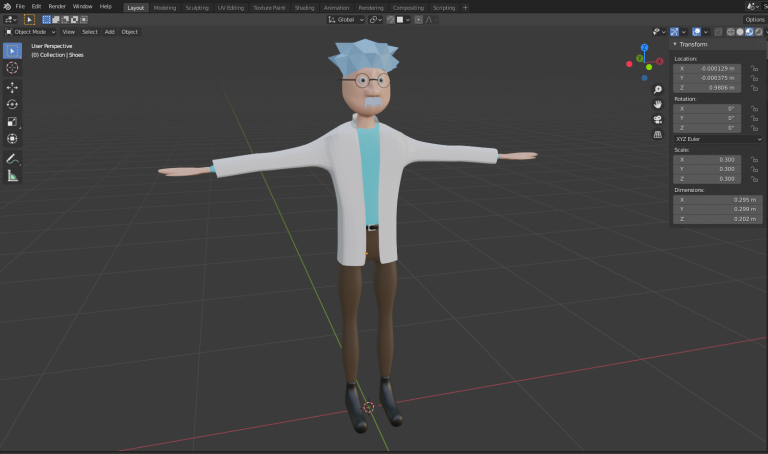Toggle lock on Scale Z
This screenshot has height=454, width=768.
click(x=754, y=179)
